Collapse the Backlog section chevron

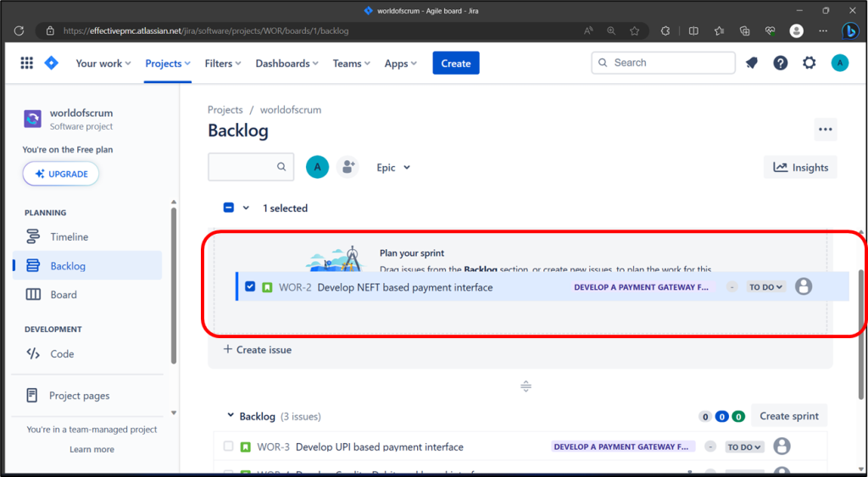click(x=231, y=415)
